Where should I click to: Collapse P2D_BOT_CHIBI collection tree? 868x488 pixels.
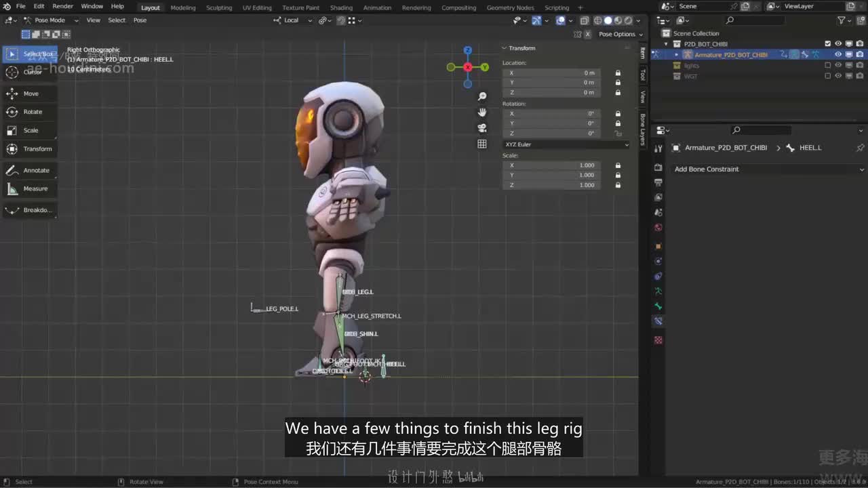(x=666, y=44)
